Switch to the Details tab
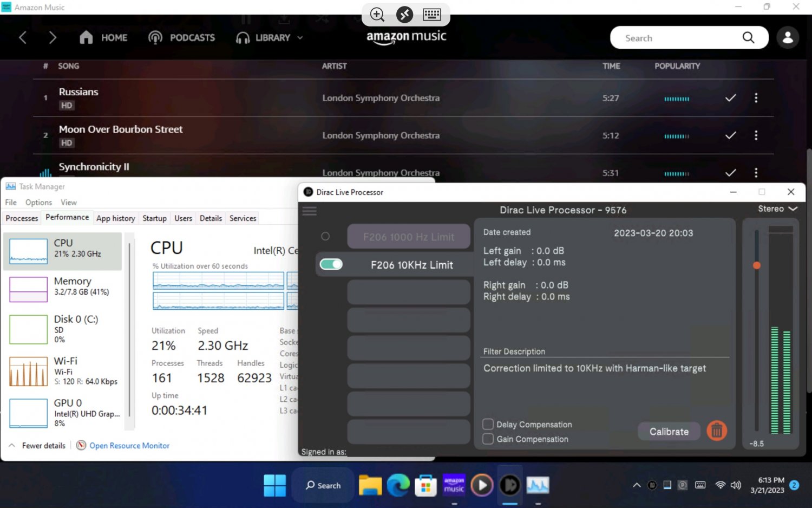This screenshot has width=812, height=508. tap(211, 218)
